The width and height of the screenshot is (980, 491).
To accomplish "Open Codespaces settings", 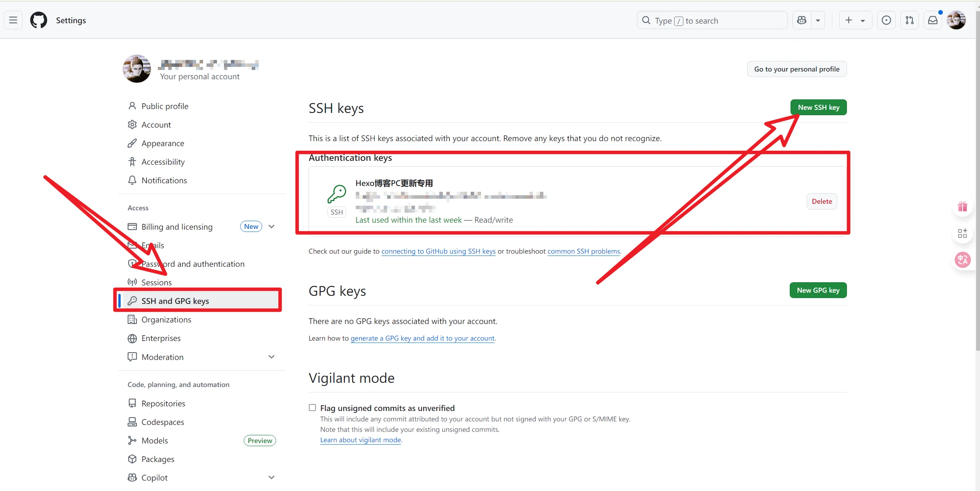I will click(201, 422).
